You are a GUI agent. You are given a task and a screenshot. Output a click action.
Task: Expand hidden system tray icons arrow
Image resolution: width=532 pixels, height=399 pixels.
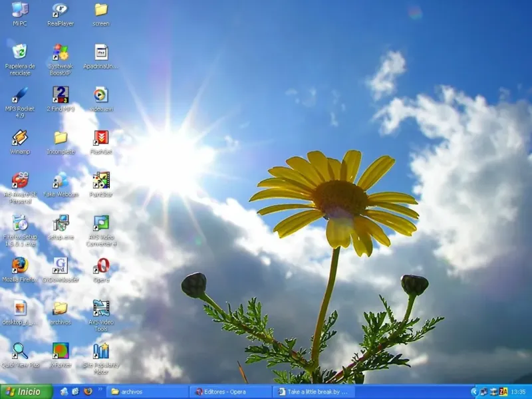[474, 392]
